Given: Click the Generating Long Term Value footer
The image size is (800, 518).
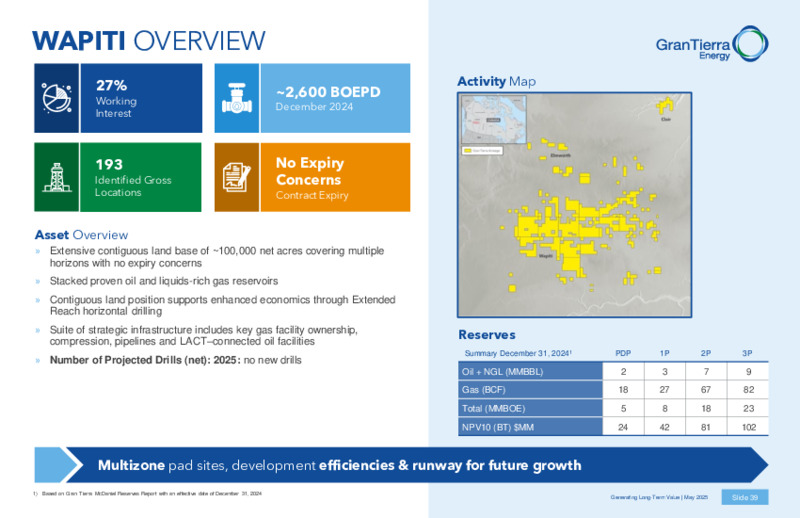Looking at the screenshot, I should coord(659,497).
